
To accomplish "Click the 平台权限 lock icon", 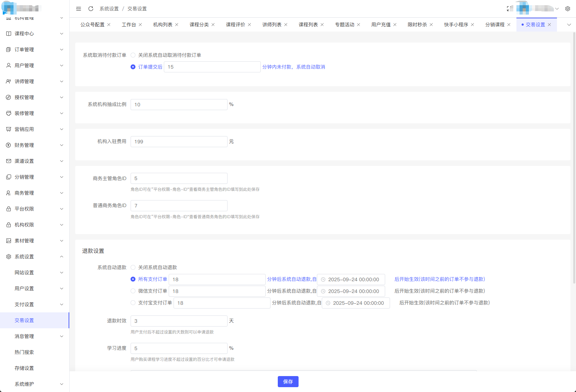I will point(9,209).
